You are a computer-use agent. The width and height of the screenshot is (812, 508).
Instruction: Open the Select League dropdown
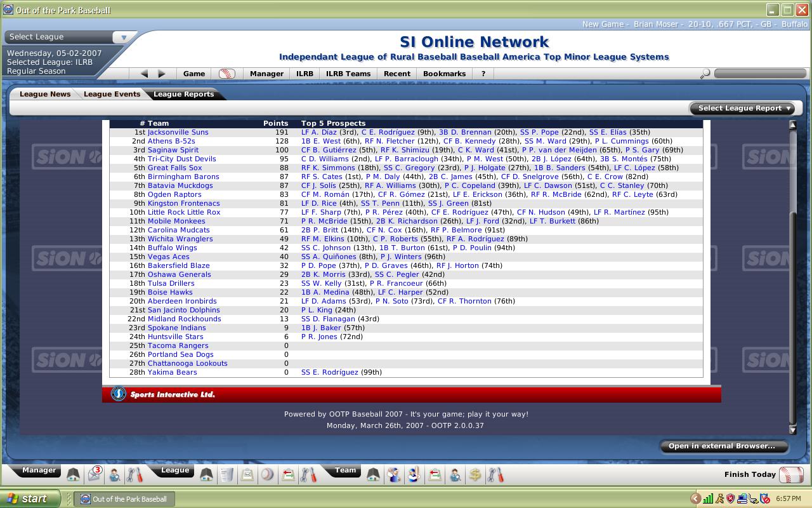[x=70, y=37]
